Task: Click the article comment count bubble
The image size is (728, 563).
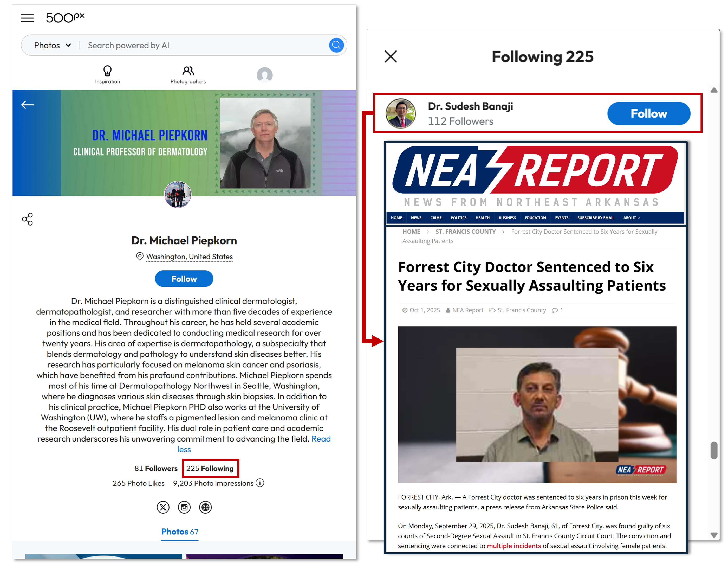Action: (x=558, y=310)
